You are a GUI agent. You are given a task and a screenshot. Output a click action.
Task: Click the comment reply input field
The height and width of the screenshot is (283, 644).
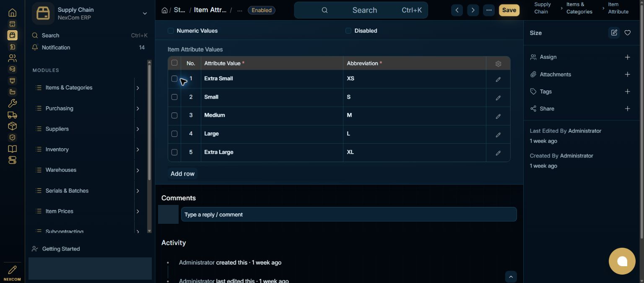tap(349, 215)
